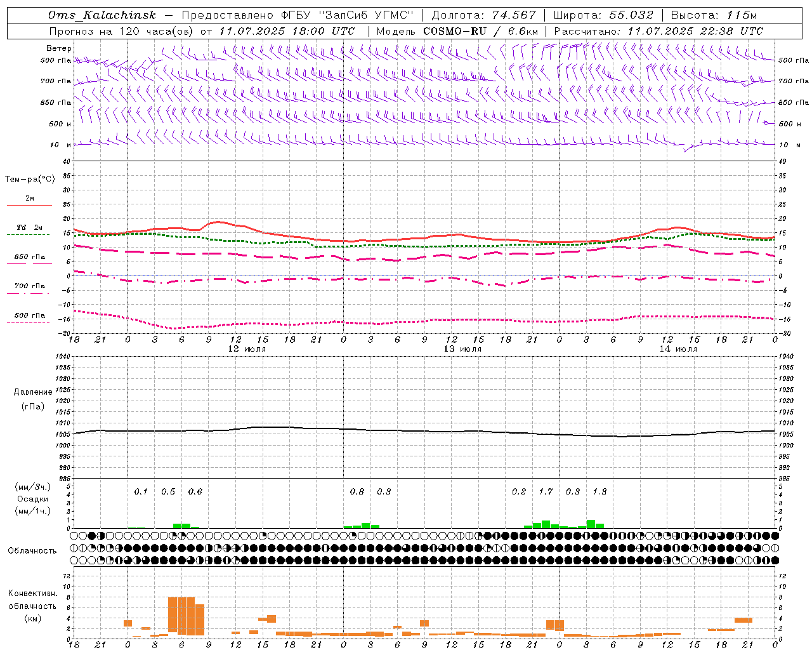The height and width of the screenshot is (650, 812).
Task: Click the 14 июля date label
Action: pyautogui.click(x=678, y=349)
